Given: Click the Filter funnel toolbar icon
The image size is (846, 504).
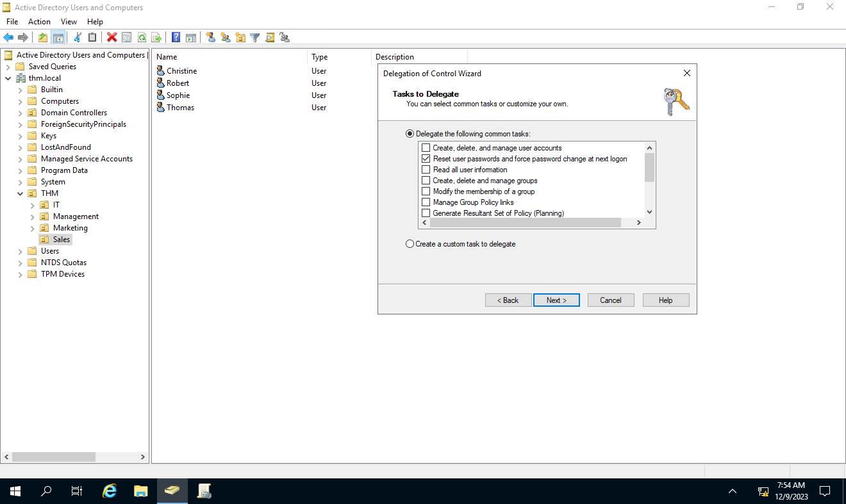Looking at the screenshot, I should click(x=255, y=38).
